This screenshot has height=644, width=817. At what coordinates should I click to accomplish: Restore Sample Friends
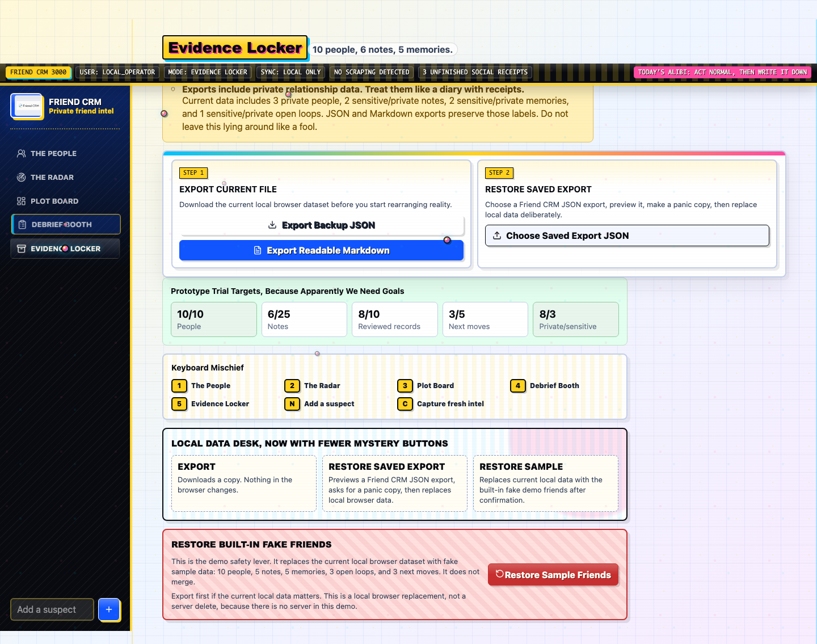pyautogui.click(x=553, y=575)
